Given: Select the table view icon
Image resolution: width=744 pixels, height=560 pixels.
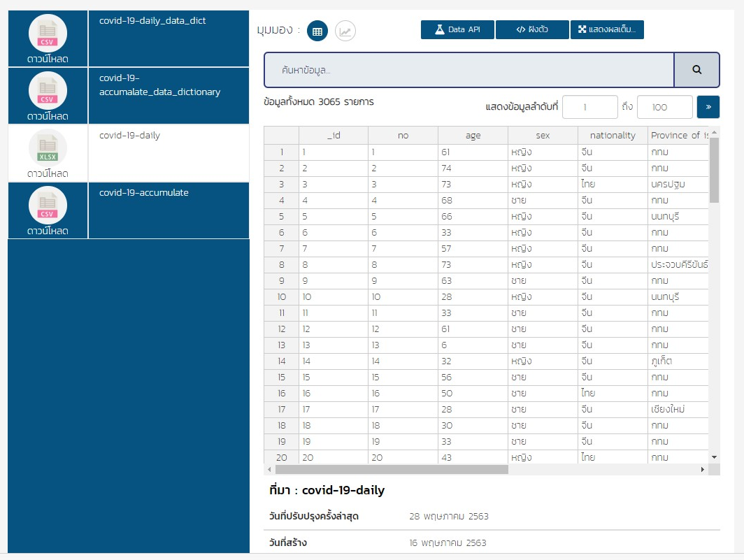Looking at the screenshot, I should click(317, 31).
